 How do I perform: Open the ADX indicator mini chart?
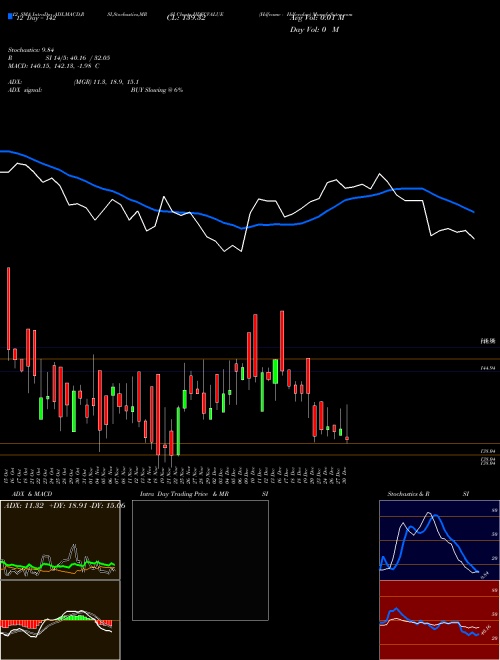coord(60,540)
